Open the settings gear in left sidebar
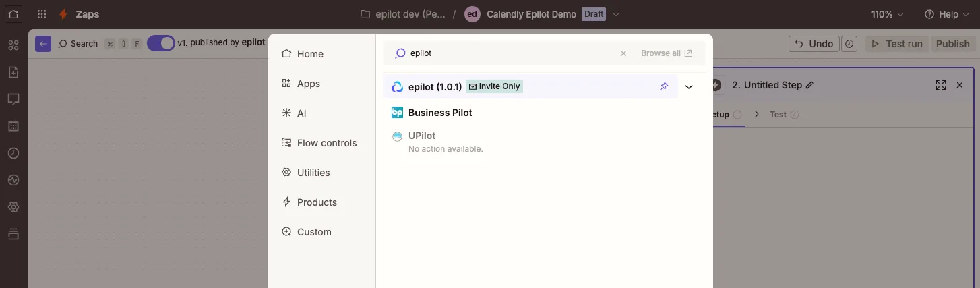The height and width of the screenshot is (288, 980). click(x=13, y=207)
